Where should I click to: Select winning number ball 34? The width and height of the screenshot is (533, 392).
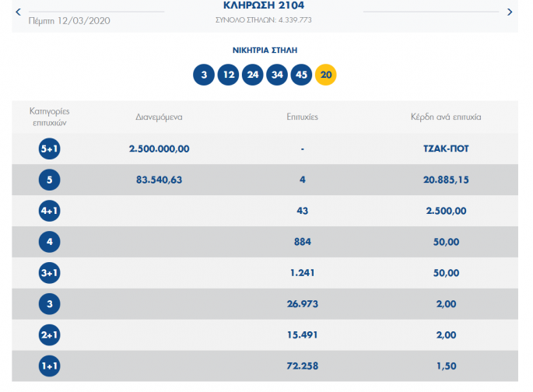pos(276,75)
